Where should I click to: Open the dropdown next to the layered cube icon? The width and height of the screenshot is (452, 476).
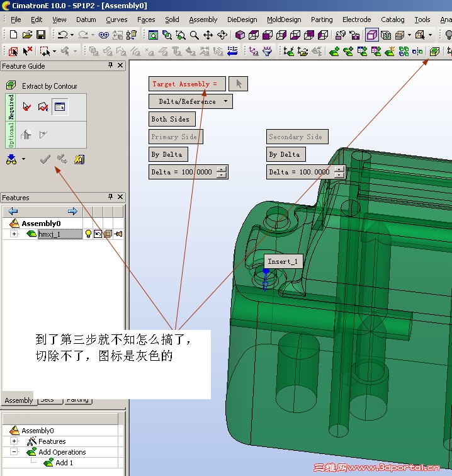click(409, 35)
